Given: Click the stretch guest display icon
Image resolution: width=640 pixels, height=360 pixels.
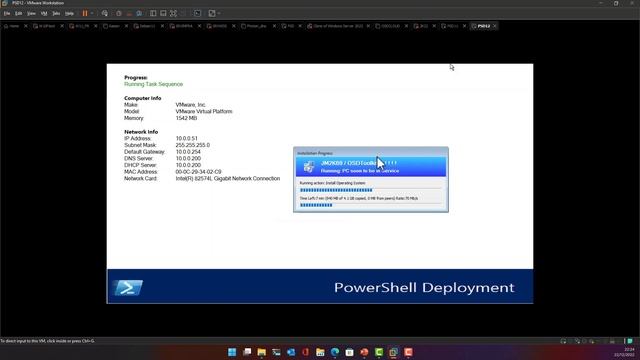Looking at the screenshot, I should 212,13.
